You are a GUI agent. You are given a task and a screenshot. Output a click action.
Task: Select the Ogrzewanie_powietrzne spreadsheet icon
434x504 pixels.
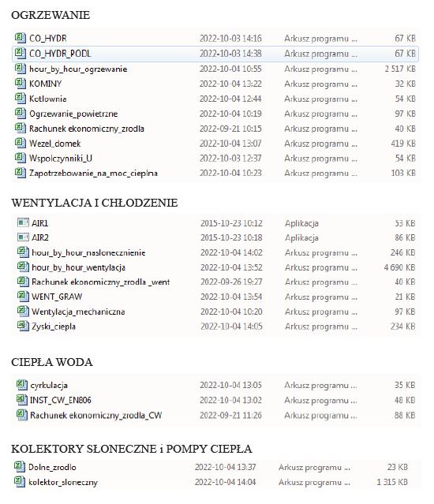21,113
